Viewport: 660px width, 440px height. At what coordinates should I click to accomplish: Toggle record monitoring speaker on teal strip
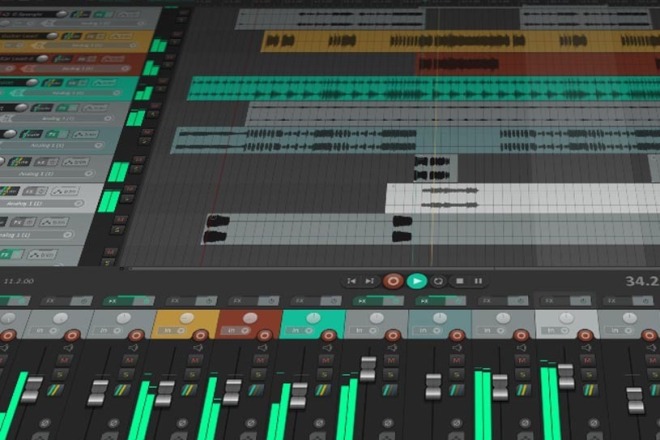pyautogui.click(x=327, y=348)
